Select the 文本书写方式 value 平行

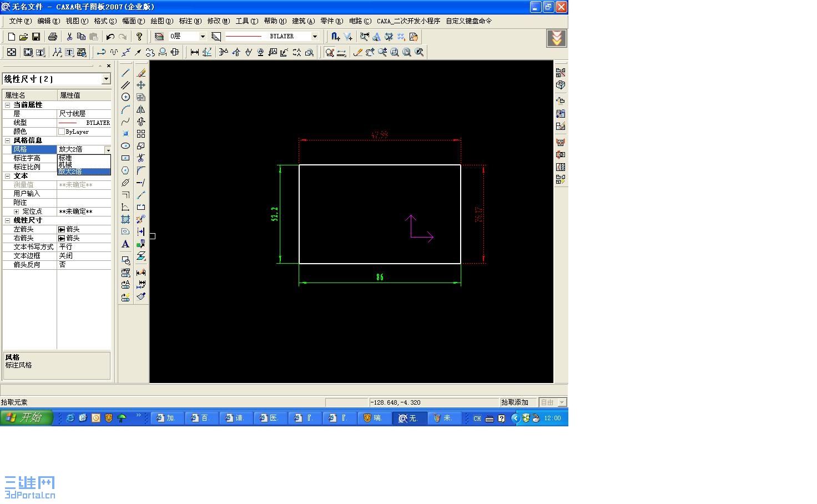(x=84, y=247)
